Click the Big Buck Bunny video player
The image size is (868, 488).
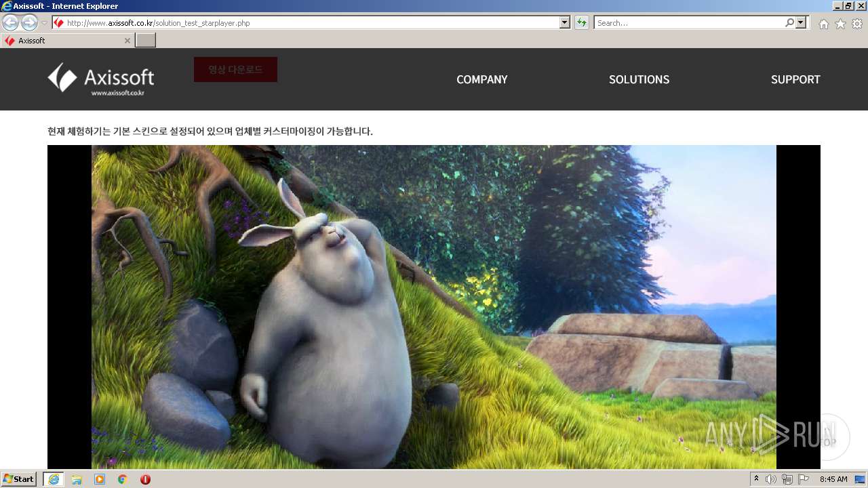(x=434, y=307)
